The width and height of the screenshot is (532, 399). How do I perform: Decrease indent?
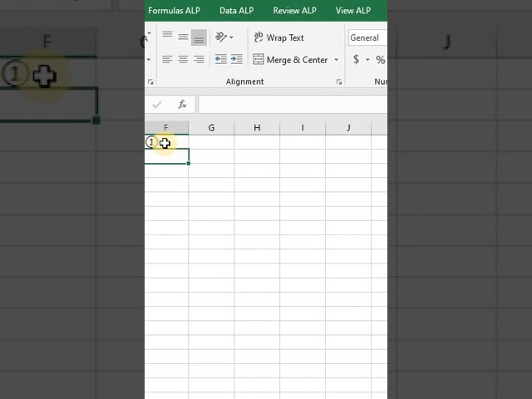click(x=221, y=60)
